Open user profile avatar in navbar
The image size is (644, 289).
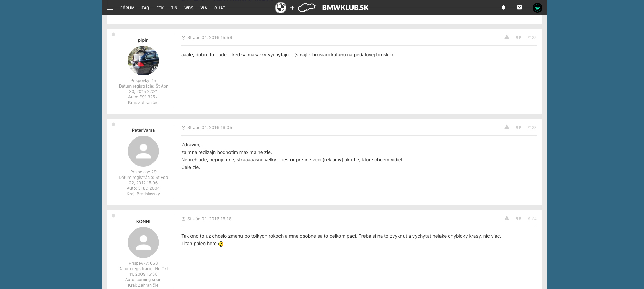[537, 8]
